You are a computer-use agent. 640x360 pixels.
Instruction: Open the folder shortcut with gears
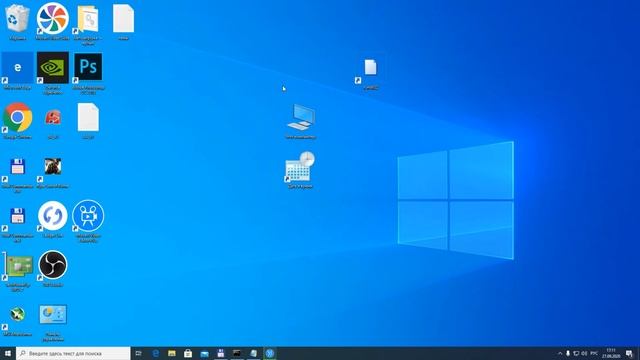pos(88,19)
